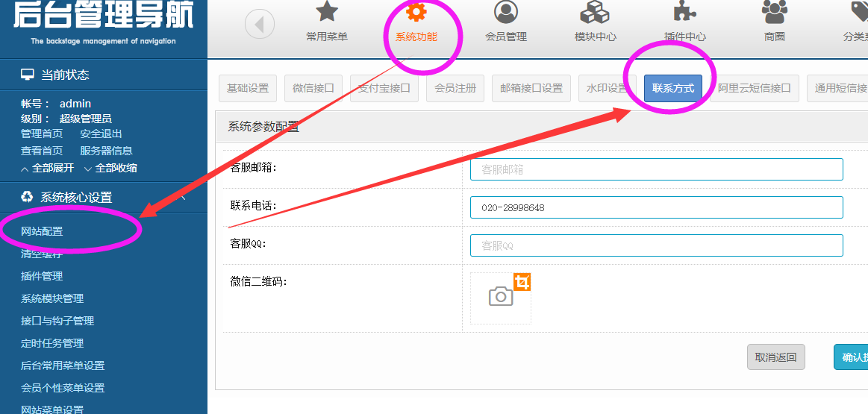Click the 安全退出 link
The image size is (868, 414).
coord(101,134)
